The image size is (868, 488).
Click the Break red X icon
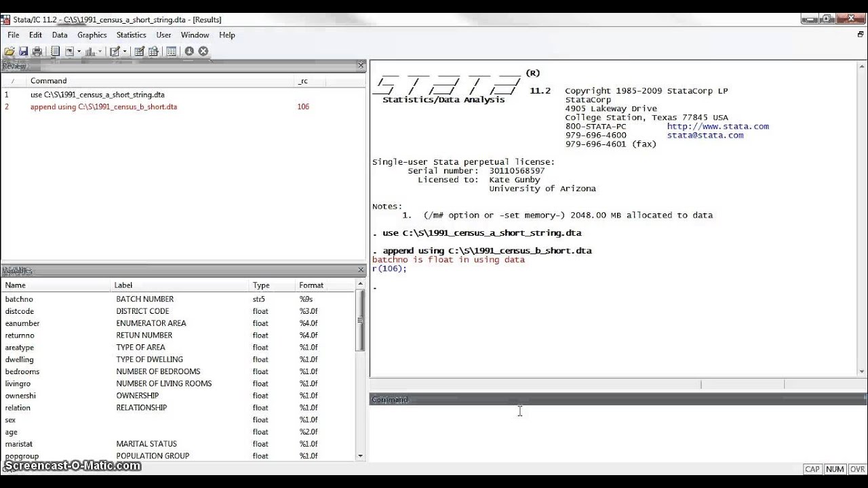tap(203, 52)
